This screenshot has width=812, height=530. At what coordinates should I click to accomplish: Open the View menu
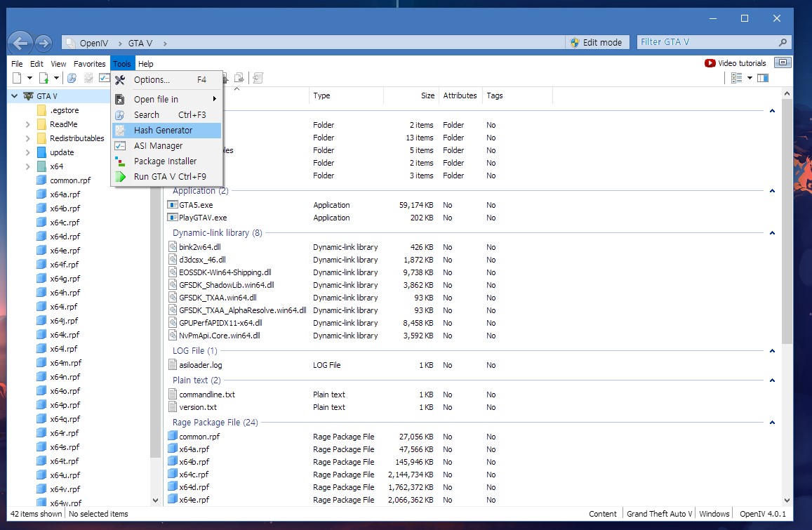click(58, 64)
